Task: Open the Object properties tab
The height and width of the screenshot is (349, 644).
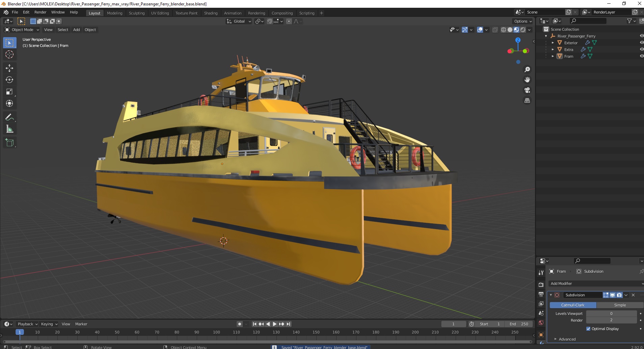Action: point(541,334)
